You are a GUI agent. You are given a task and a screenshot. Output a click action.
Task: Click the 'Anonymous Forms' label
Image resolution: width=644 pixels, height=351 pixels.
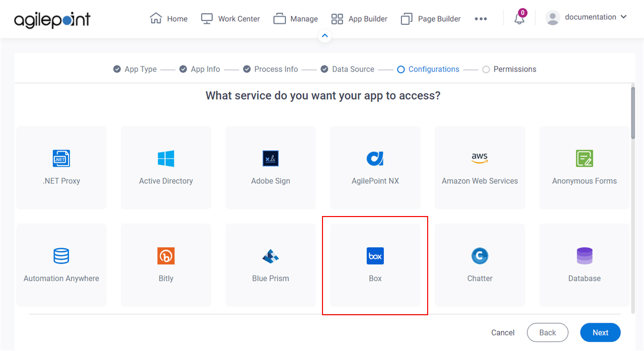click(x=585, y=181)
